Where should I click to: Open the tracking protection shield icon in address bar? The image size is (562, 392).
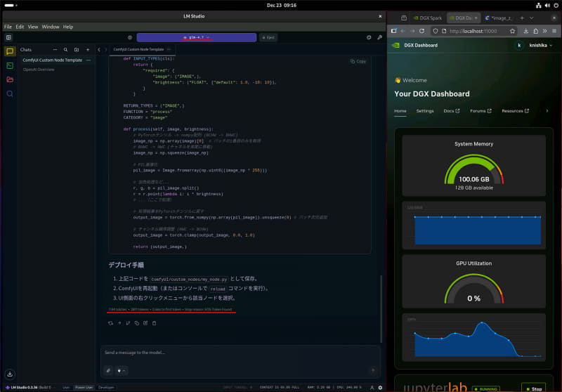435,31
